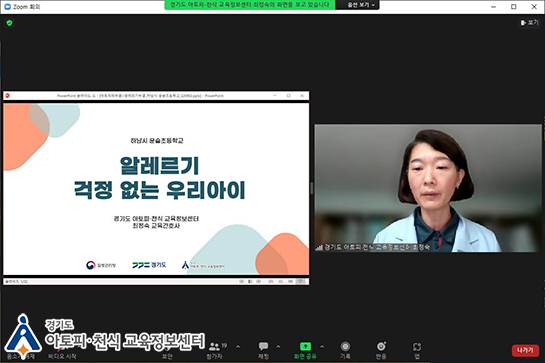Maximize the Zoom meeting window
This screenshot has width=545, height=363.
[x=514, y=7]
